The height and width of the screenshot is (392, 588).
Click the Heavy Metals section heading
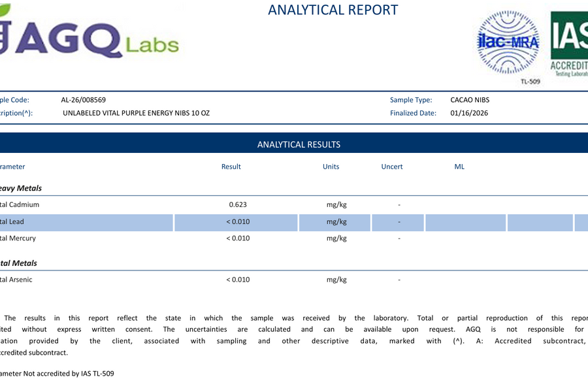tap(21, 188)
